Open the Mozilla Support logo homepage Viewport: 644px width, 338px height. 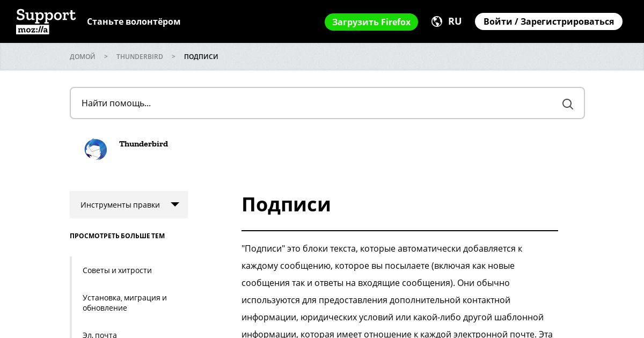point(46,21)
